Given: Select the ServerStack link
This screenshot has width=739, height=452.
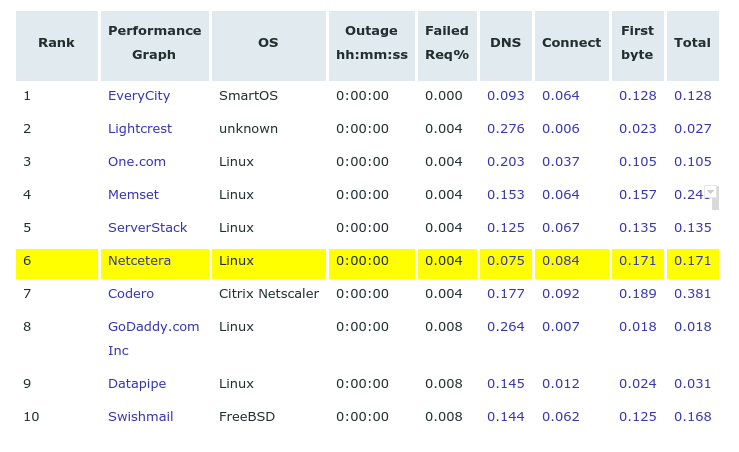Looking at the screenshot, I should click(x=147, y=228).
